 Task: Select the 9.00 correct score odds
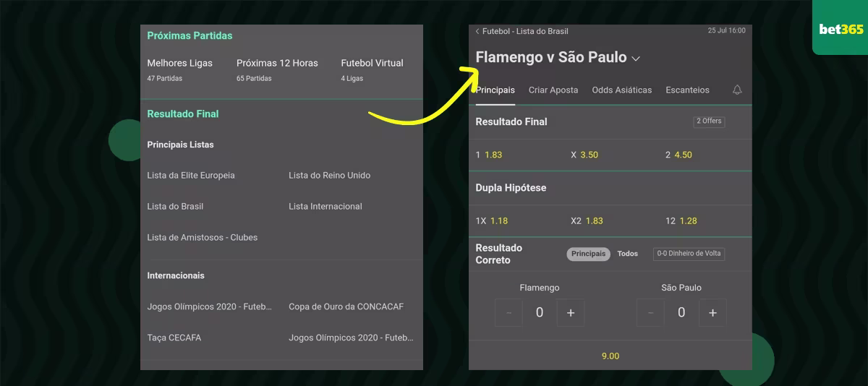click(610, 356)
